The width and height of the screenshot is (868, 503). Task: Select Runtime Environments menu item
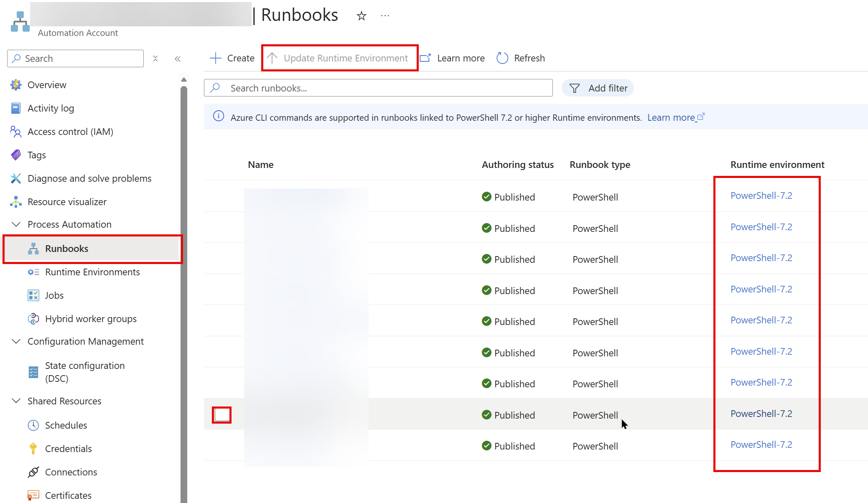pos(92,272)
